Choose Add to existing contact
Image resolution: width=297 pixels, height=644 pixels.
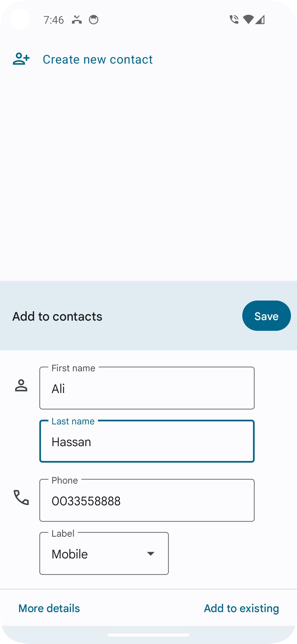[241, 608]
